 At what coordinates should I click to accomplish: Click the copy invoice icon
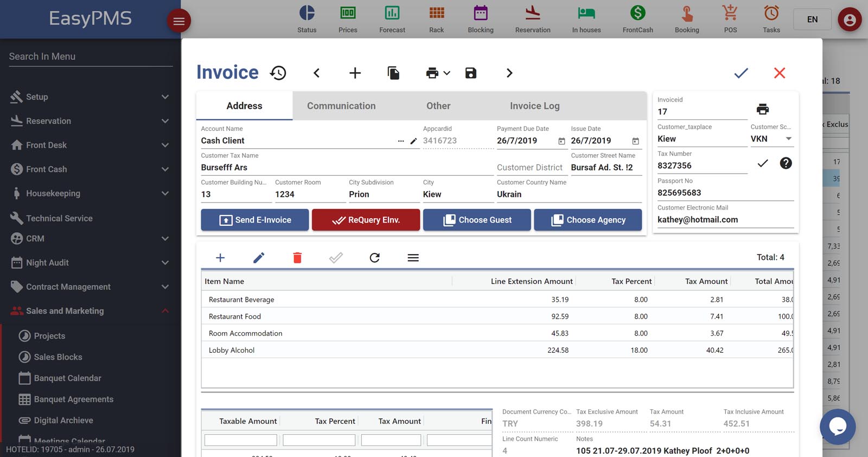pyautogui.click(x=393, y=73)
